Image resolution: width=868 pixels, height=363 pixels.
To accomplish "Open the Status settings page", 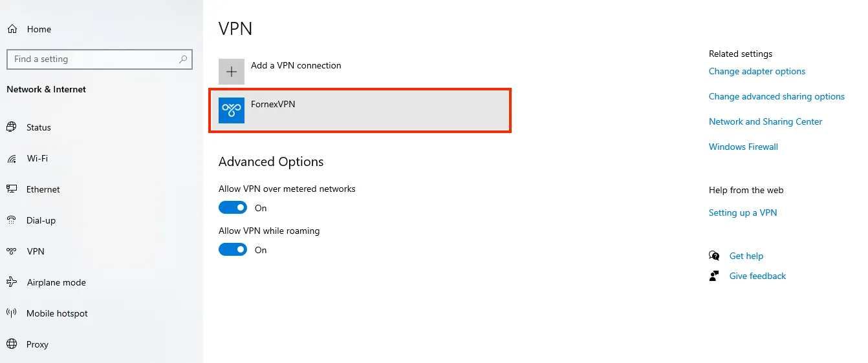I will (x=38, y=127).
